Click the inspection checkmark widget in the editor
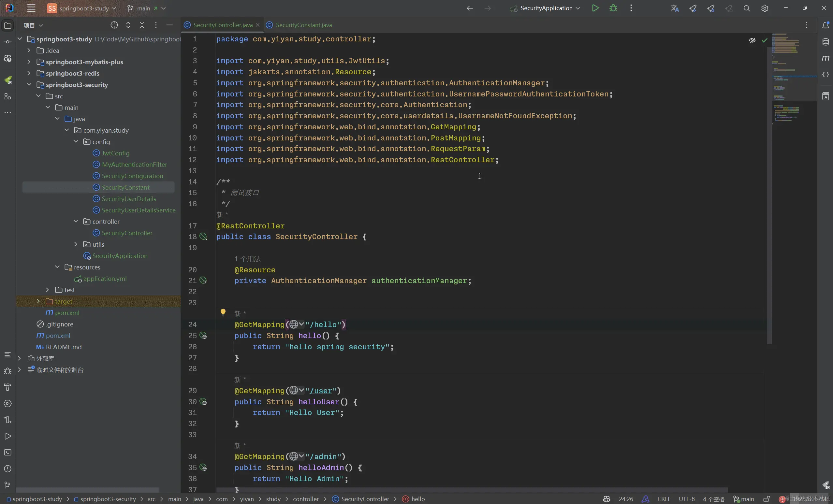833x504 pixels. coord(765,40)
